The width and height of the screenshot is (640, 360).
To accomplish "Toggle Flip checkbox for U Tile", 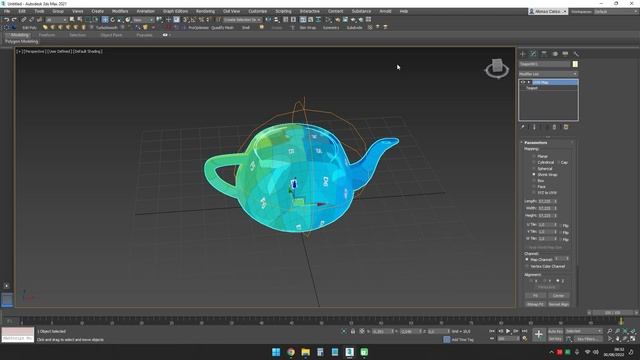I will pyautogui.click(x=561, y=225).
